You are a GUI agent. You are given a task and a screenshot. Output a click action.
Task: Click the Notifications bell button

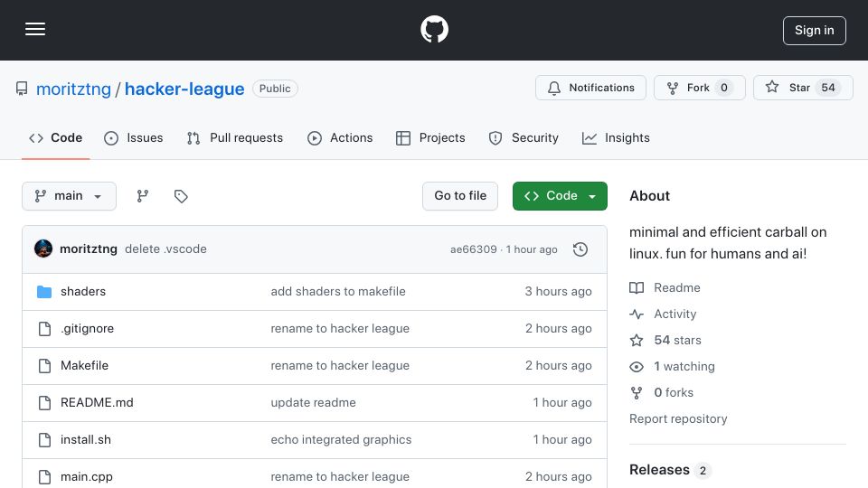590,88
